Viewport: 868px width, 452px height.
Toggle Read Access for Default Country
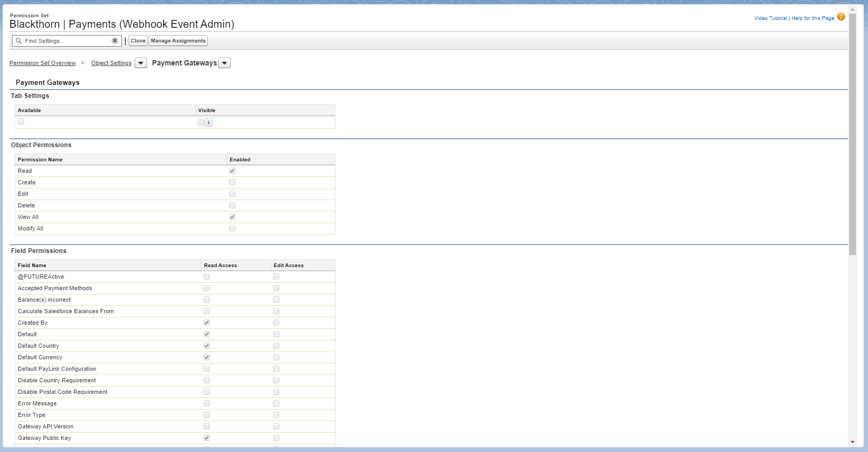pos(207,346)
